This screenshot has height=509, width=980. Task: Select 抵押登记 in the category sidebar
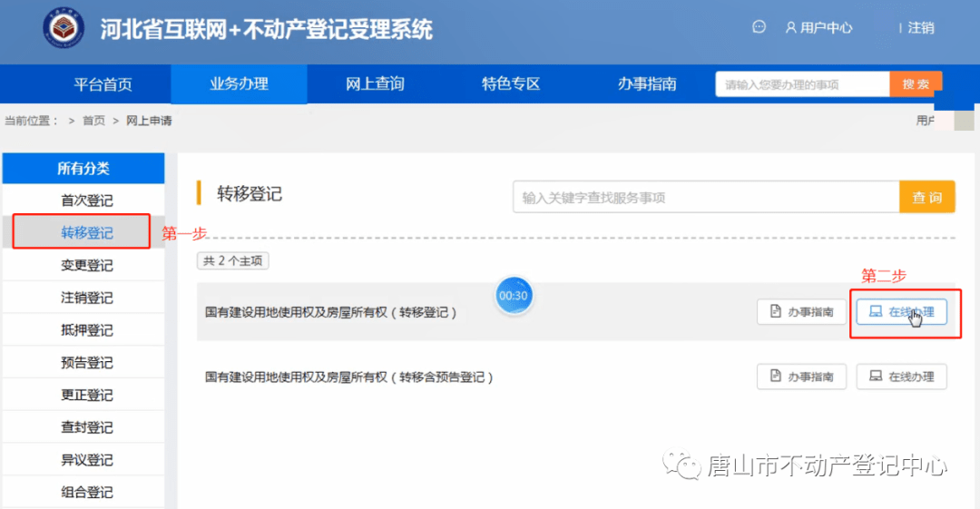click(x=86, y=330)
